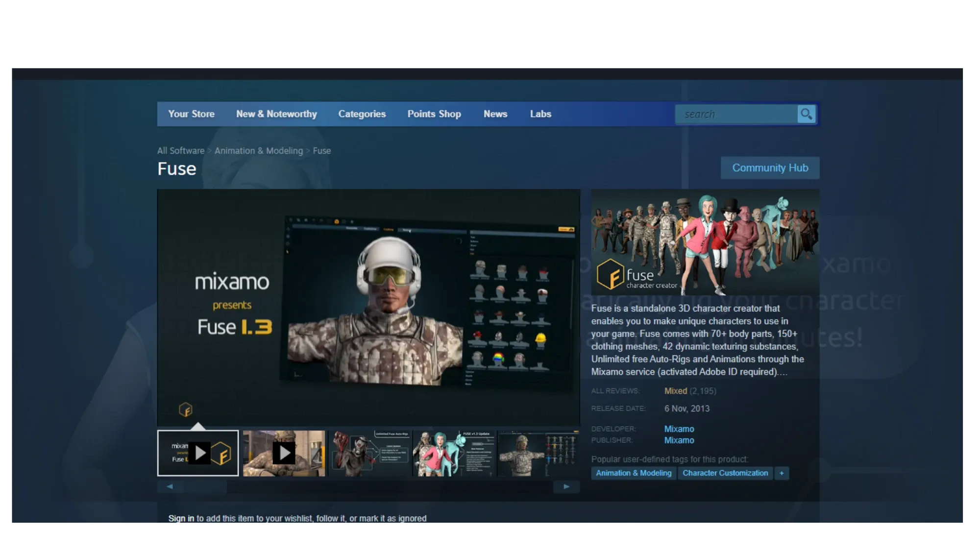This screenshot has height=551, width=980.
Task: Click the right arrow of thumbnail strip
Action: point(566,486)
